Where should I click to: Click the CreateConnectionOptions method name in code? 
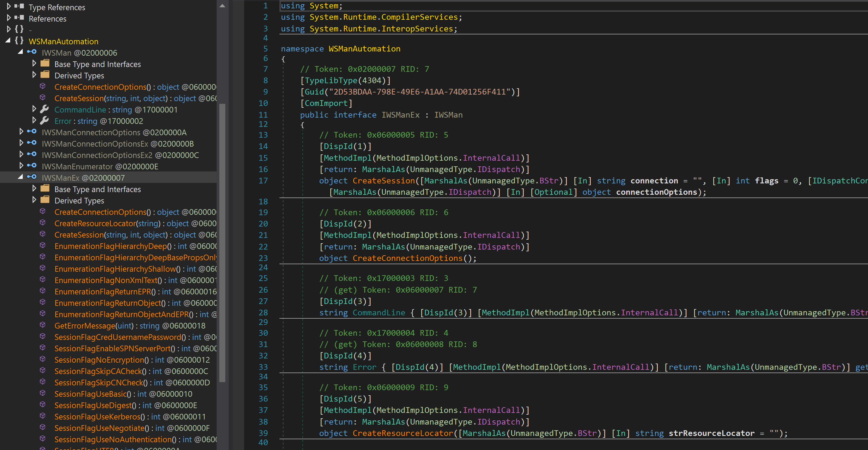[x=408, y=258]
